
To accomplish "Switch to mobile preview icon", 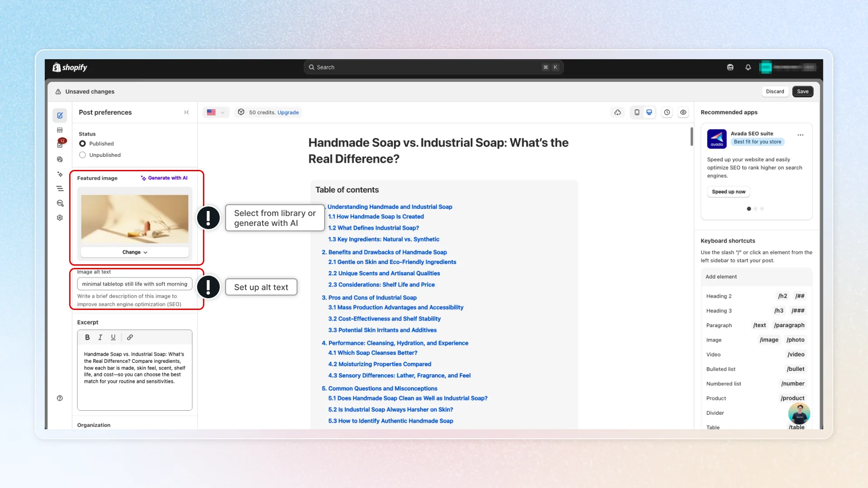I will point(637,113).
